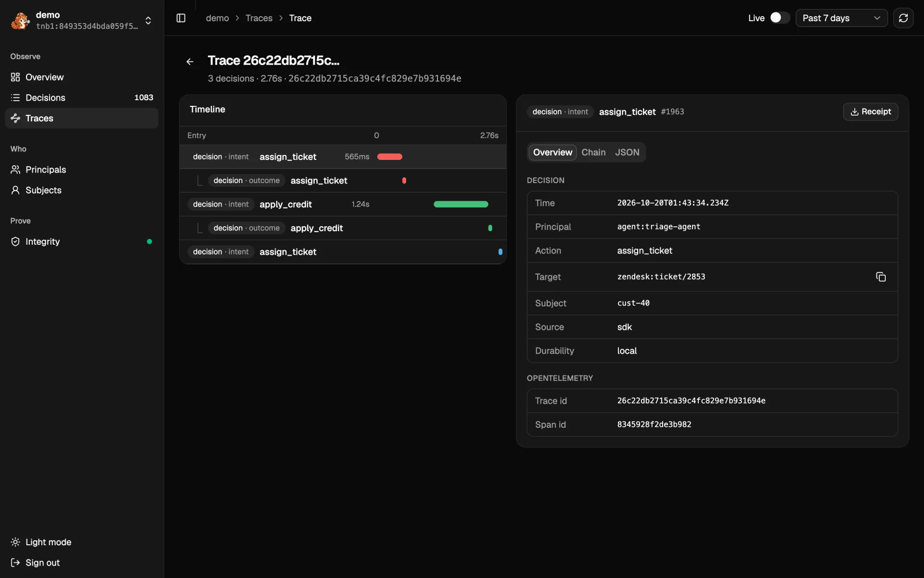The image size is (924, 578).
Task: Copy the Target value zendesk:ticket/2853
Action: pos(881,277)
